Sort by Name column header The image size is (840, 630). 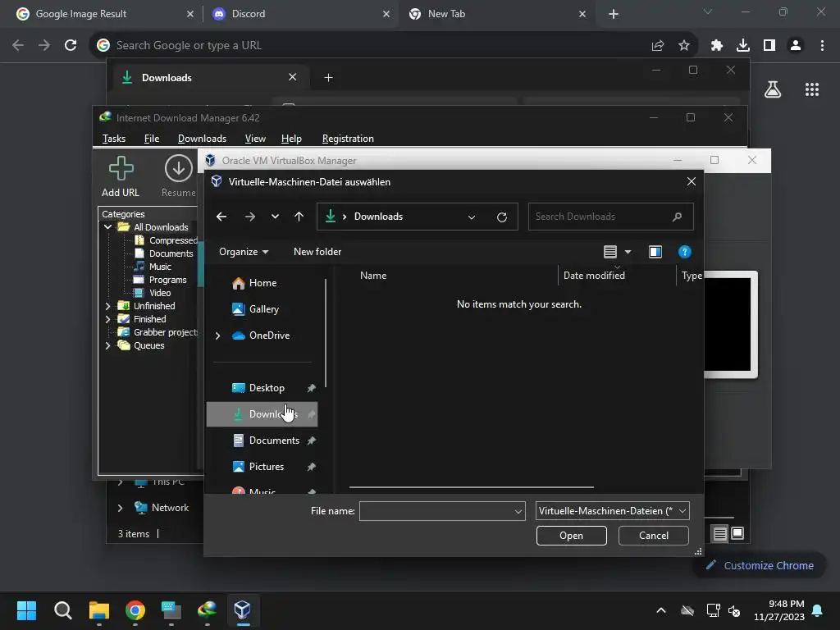click(373, 276)
